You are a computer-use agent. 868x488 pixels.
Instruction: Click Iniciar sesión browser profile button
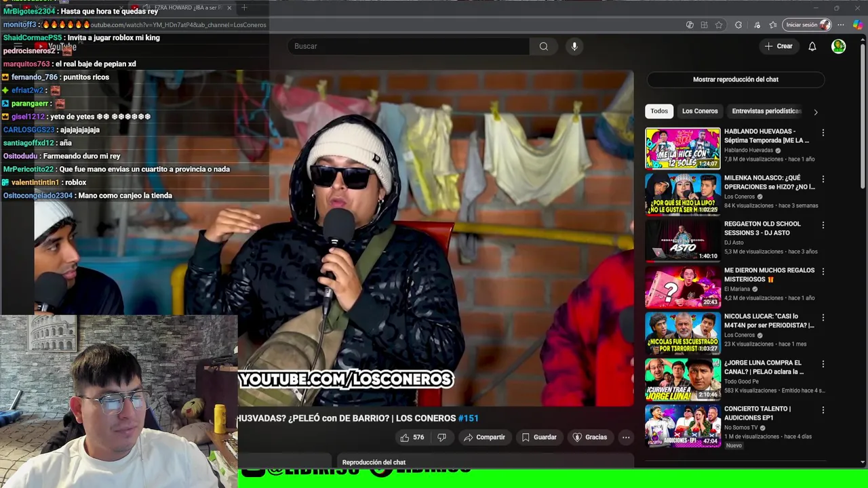point(807,25)
